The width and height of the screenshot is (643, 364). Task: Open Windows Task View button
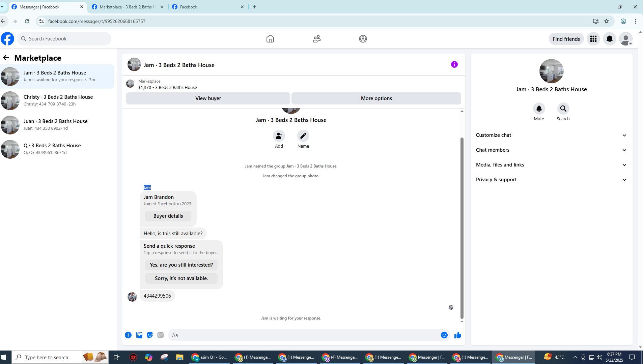click(116, 357)
